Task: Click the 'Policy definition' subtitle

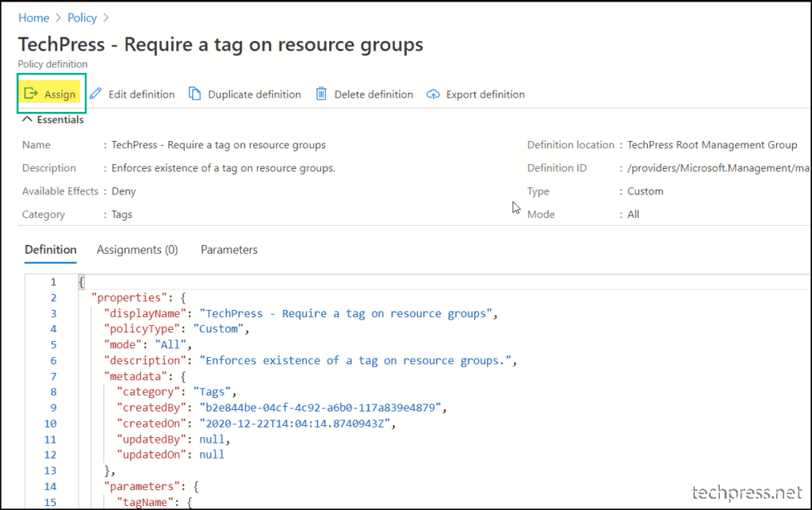Action: tap(53, 64)
